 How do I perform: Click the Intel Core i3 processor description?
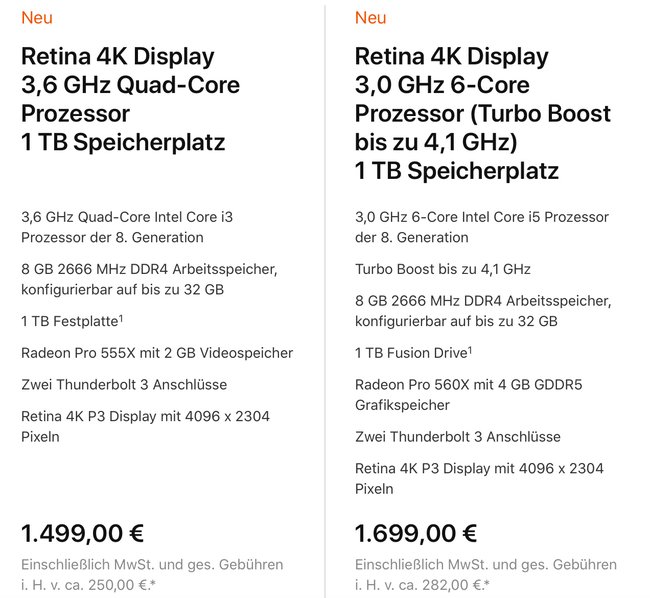click(127, 227)
